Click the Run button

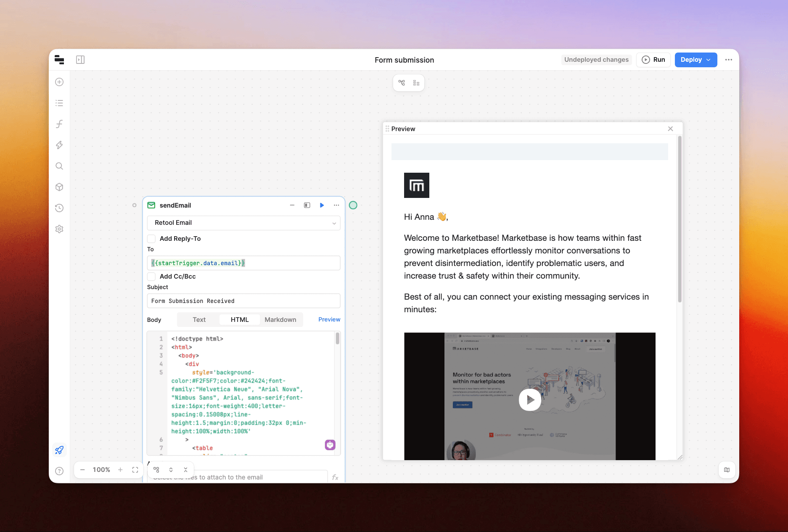[x=653, y=60]
